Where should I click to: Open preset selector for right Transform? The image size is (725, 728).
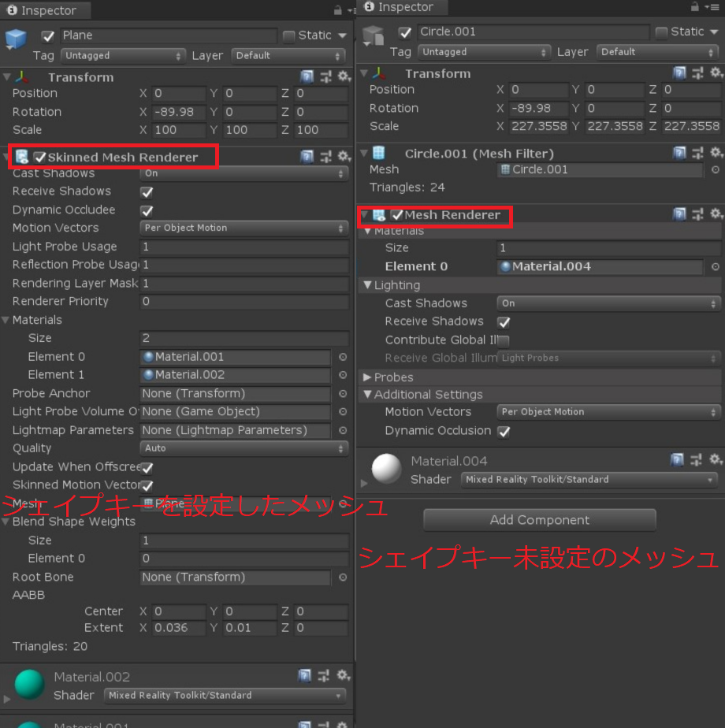tap(697, 73)
